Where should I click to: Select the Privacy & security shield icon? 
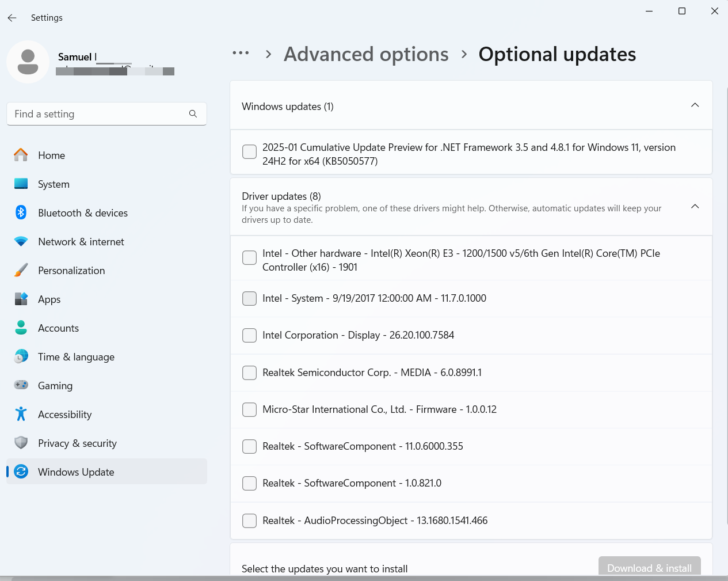click(x=21, y=443)
